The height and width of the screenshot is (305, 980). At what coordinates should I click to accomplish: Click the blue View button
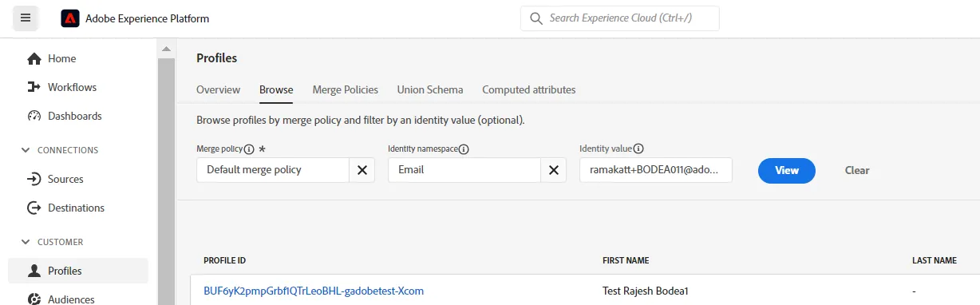(x=787, y=170)
